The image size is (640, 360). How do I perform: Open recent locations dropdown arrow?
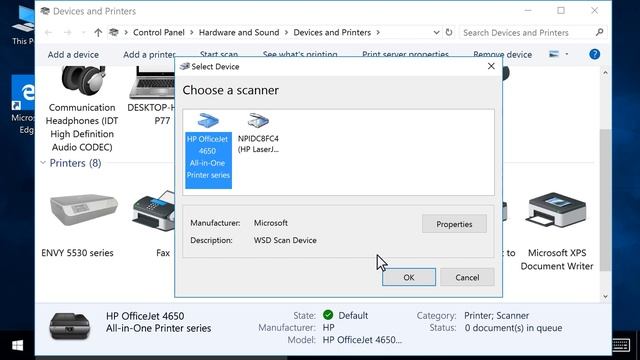coord(84,33)
